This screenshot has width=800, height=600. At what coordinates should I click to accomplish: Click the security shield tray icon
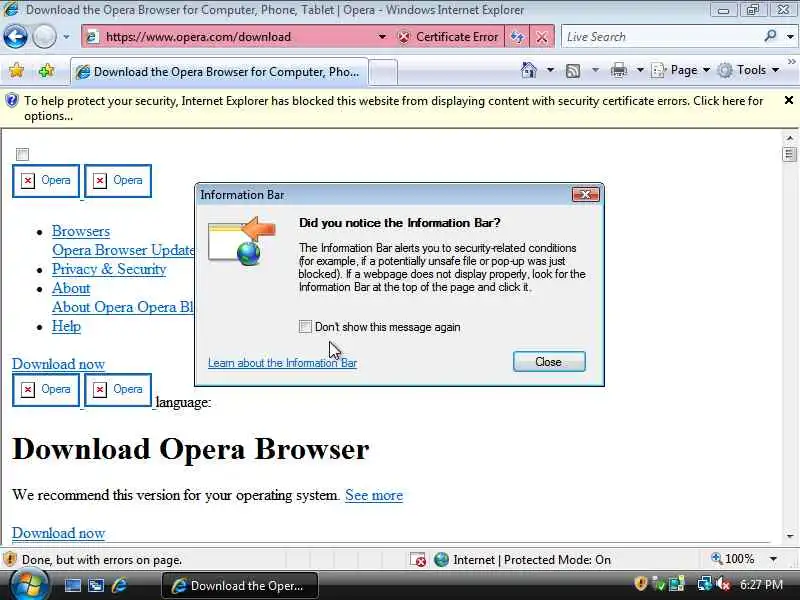(641, 584)
